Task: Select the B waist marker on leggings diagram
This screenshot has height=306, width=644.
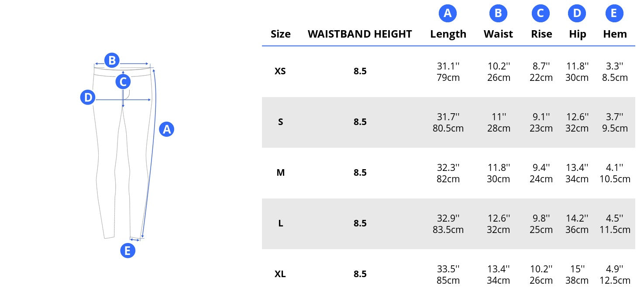Action: (x=112, y=60)
